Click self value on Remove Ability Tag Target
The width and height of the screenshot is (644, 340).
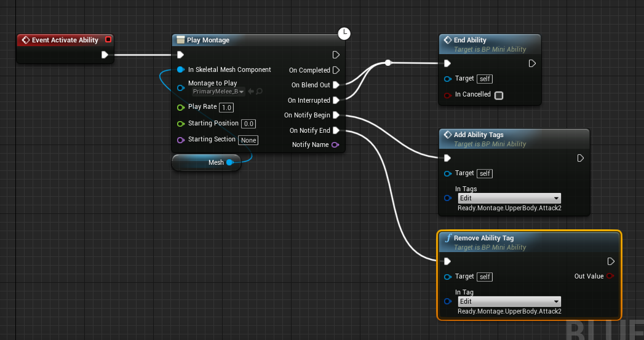coord(485,277)
